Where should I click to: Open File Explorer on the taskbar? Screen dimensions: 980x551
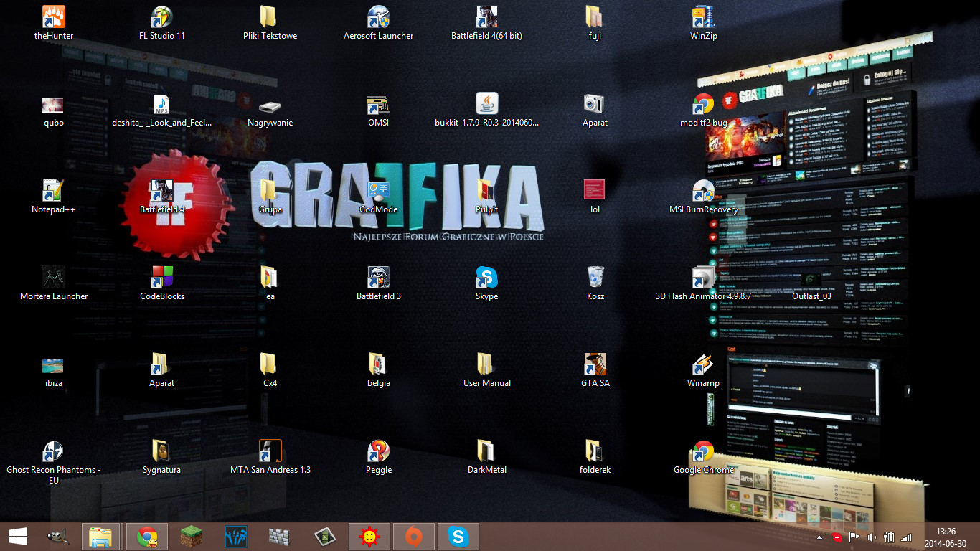[100, 537]
